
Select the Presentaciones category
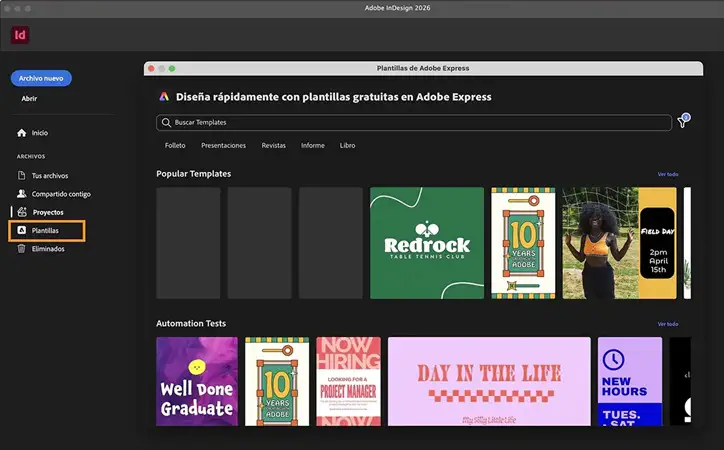pyautogui.click(x=223, y=145)
